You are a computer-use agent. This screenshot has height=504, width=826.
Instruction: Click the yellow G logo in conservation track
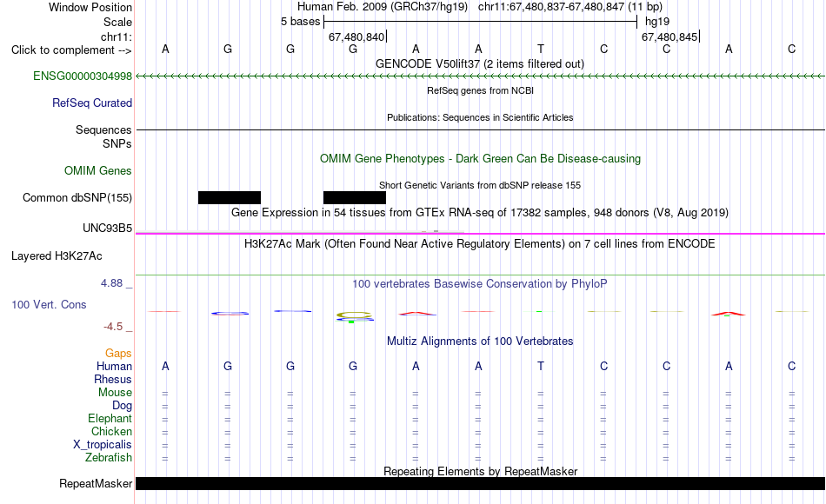click(x=354, y=315)
